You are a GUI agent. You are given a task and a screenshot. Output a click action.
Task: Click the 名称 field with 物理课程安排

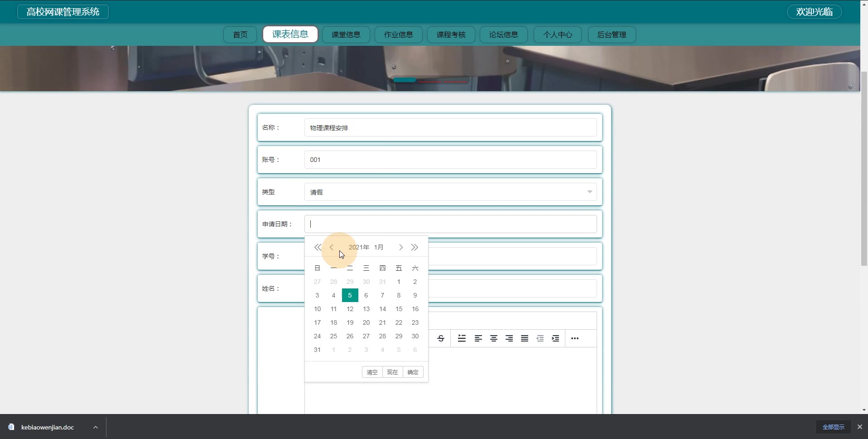(x=451, y=127)
